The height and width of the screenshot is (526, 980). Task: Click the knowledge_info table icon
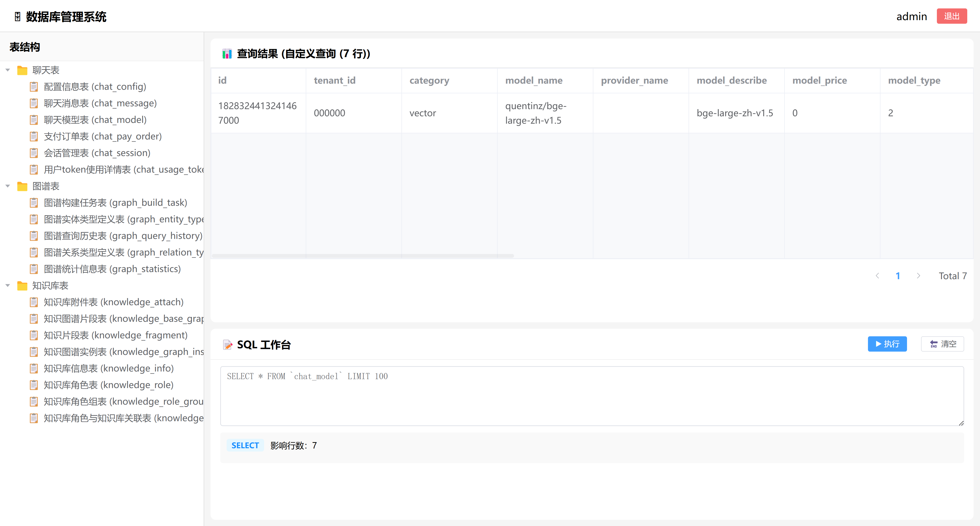coord(34,368)
